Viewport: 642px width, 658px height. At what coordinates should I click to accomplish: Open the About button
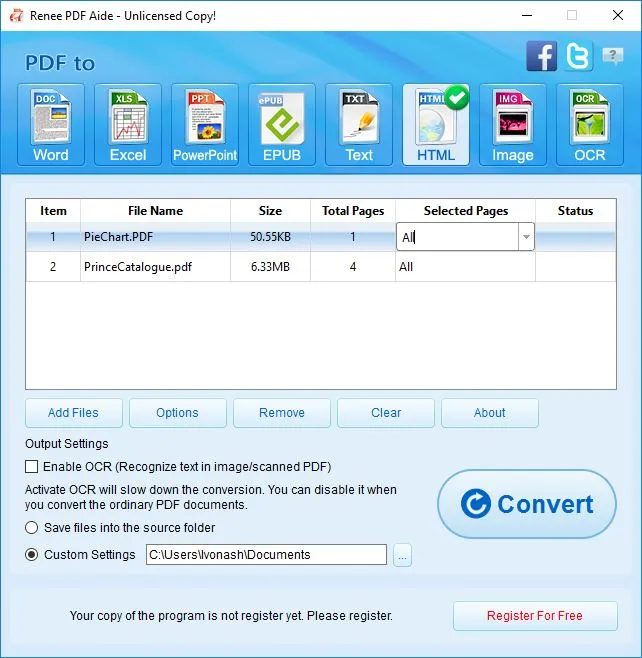click(490, 413)
